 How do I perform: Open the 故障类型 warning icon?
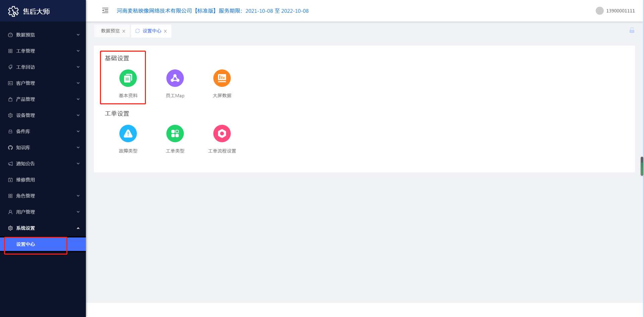pyautogui.click(x=128, y=134)
